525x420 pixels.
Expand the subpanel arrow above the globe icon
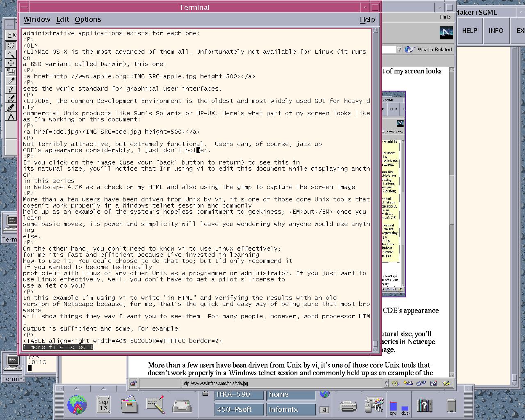point(77,388)
